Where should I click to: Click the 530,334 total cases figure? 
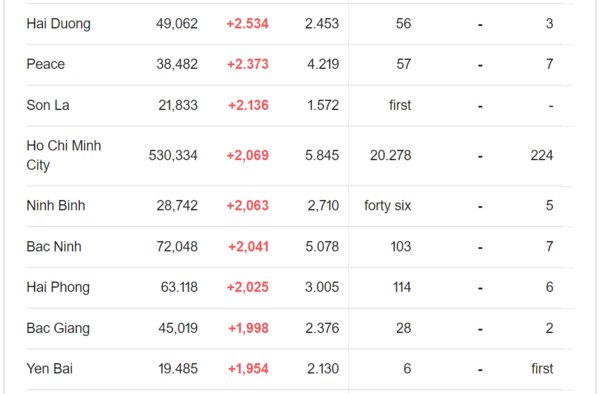(173, 155)
